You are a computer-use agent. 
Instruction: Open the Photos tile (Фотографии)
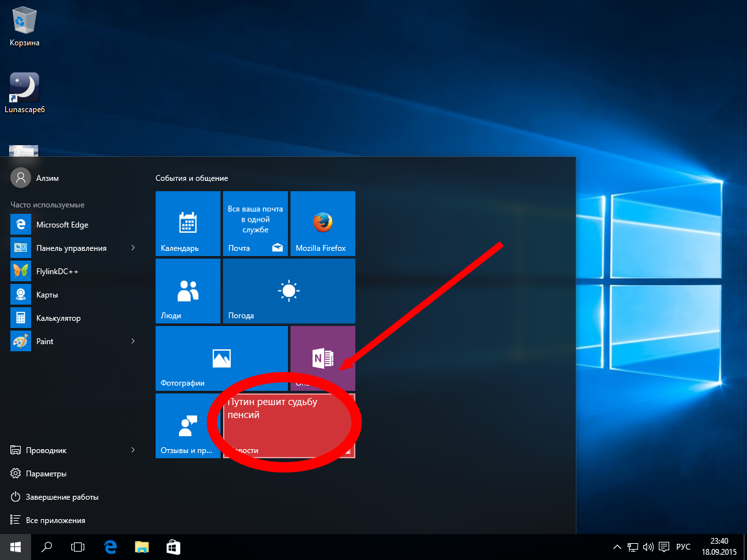point(221,358)
